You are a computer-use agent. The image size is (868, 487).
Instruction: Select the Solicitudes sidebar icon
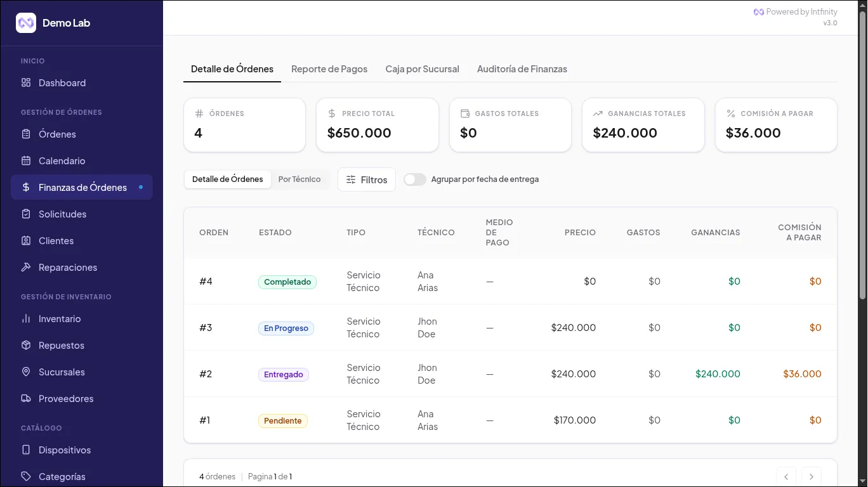tap(26, 214)
